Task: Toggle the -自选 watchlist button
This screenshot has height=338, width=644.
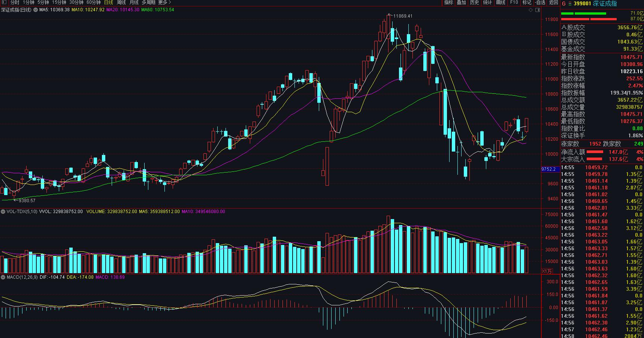Action: (x=540, y=3)
